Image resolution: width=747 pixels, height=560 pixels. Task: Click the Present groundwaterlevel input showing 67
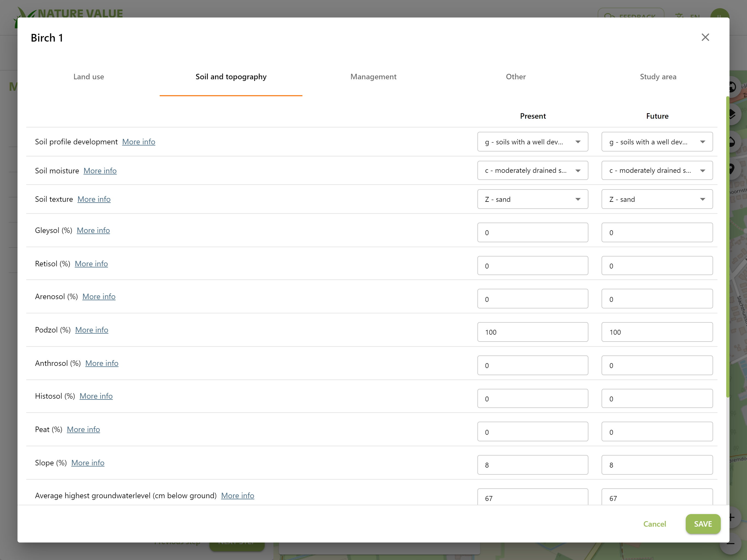(533, 497)
